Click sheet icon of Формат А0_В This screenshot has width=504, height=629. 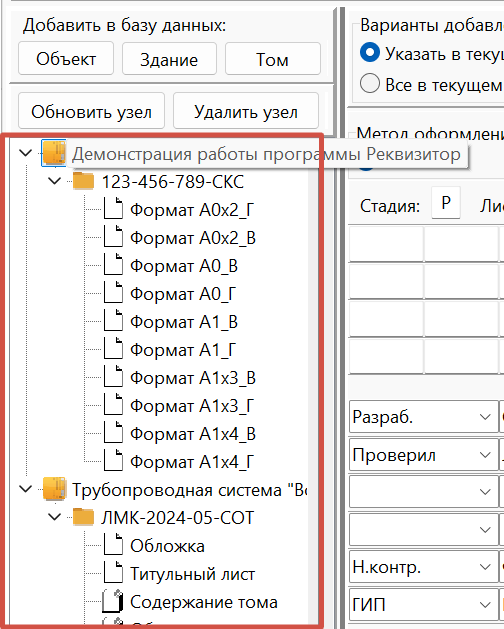(113, 265)
